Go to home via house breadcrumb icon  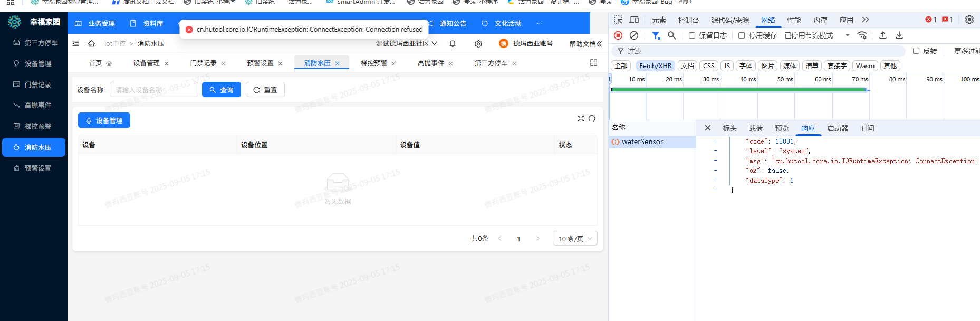[x=91, y=43]
